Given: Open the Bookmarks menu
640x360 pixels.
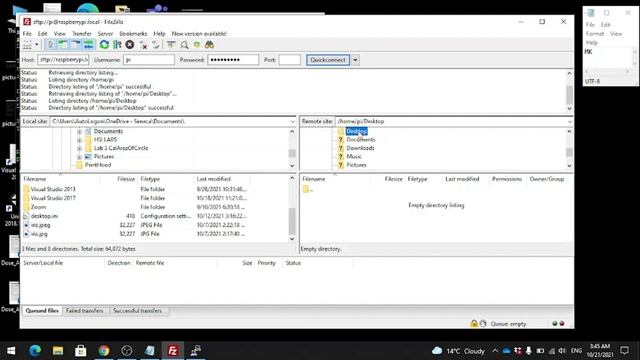Looking at the screenshot, I should [133, 33].
